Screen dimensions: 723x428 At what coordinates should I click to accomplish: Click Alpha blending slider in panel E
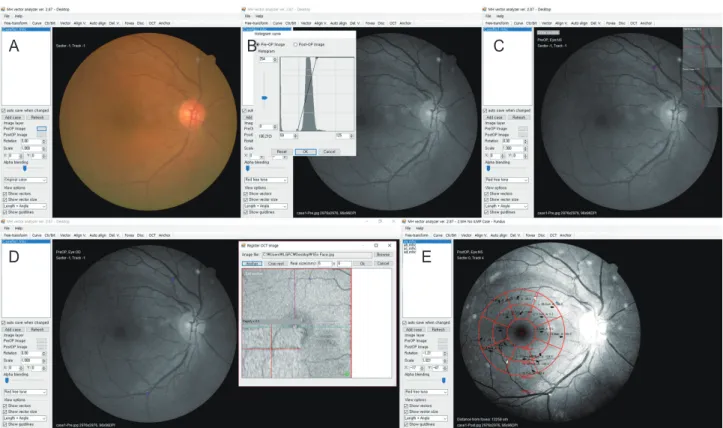(444, 380)
